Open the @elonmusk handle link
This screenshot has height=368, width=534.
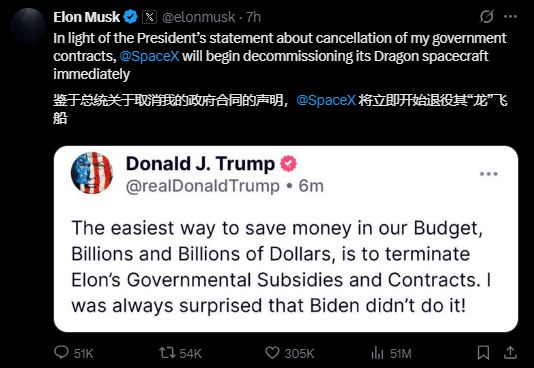point(199,17)
